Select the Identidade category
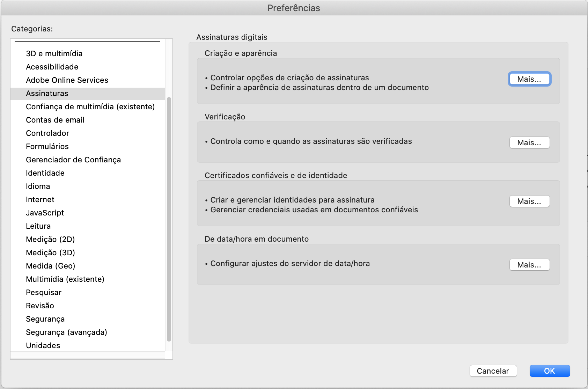Viewport: 588px width, 389px height. [x=88, y=173]
